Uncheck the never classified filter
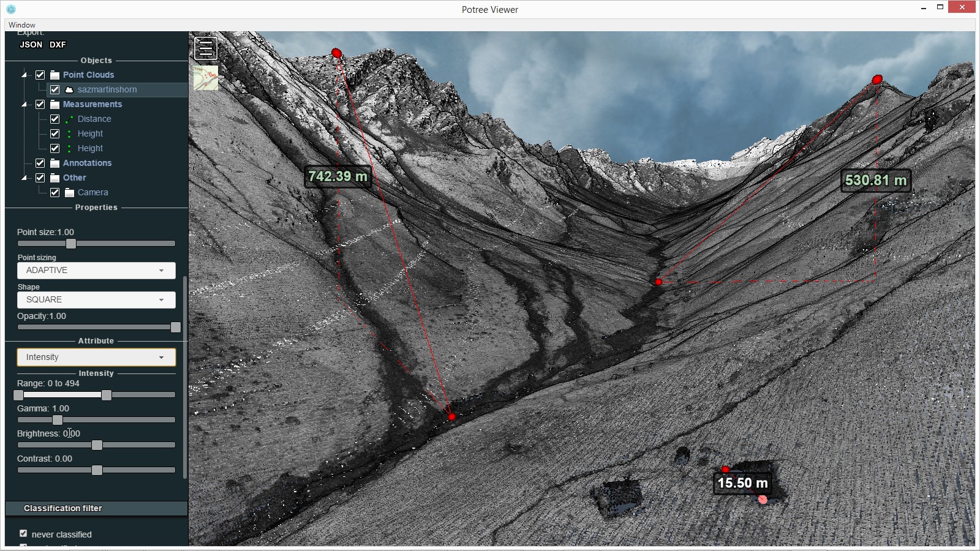 [x=23, y=533]
